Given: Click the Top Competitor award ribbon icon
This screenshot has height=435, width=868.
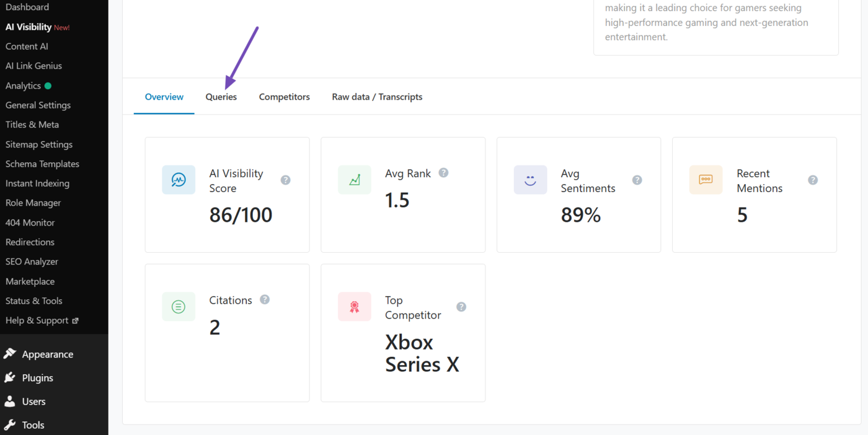Looking at the screenshot, I should coord(355,307).
